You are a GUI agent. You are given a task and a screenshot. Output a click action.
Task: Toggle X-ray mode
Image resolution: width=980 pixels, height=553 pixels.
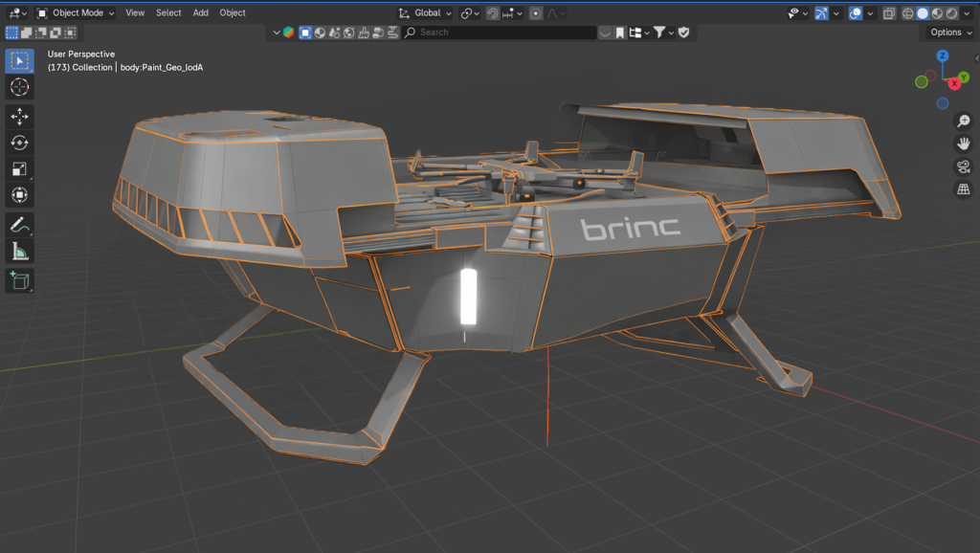click(x=889, y=13)
